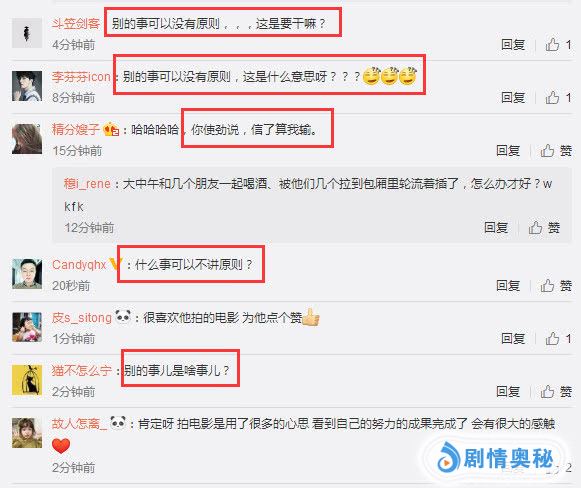This screenshot has width=581, height=488.
Task: Reply to 李芬芬icon's comment
Action: tap(513, 97)
